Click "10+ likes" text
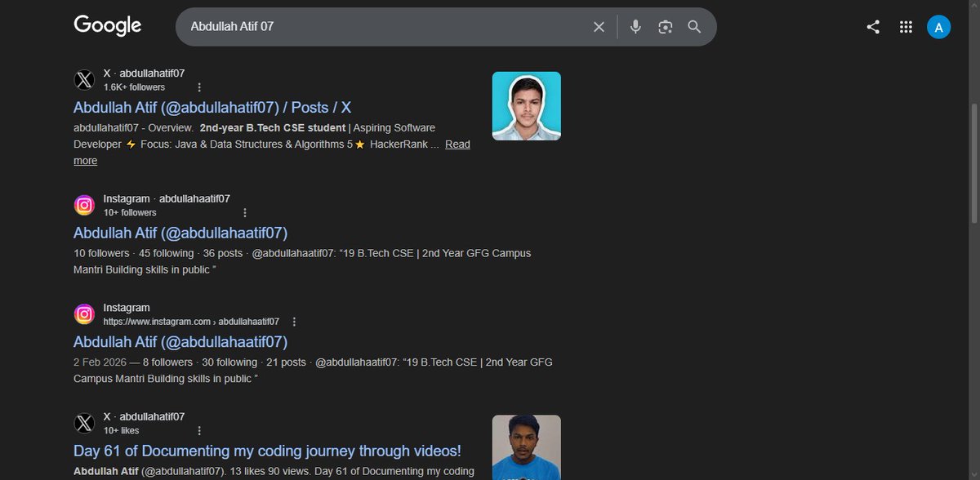The height and width of the screenshot is (480, 980). (x=122, y=430)
